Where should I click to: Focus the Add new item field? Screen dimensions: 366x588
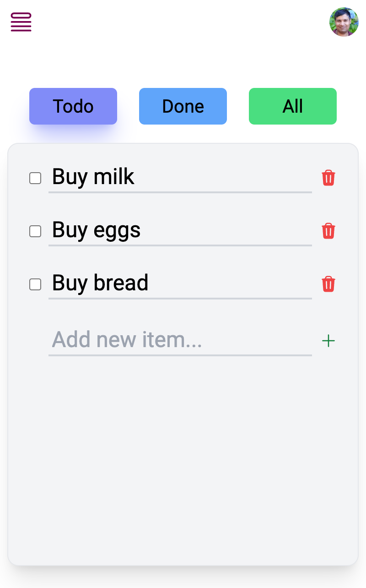click(x=180, y=340)
